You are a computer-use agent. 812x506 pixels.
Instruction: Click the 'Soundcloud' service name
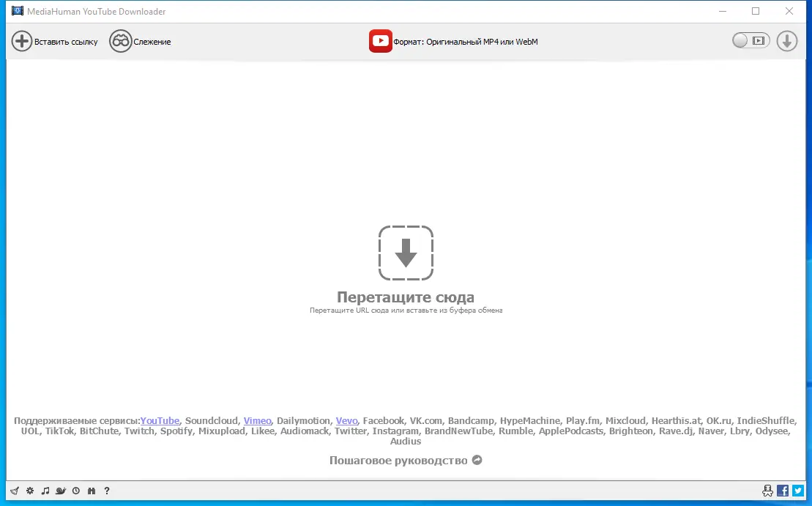pos(212,420)
